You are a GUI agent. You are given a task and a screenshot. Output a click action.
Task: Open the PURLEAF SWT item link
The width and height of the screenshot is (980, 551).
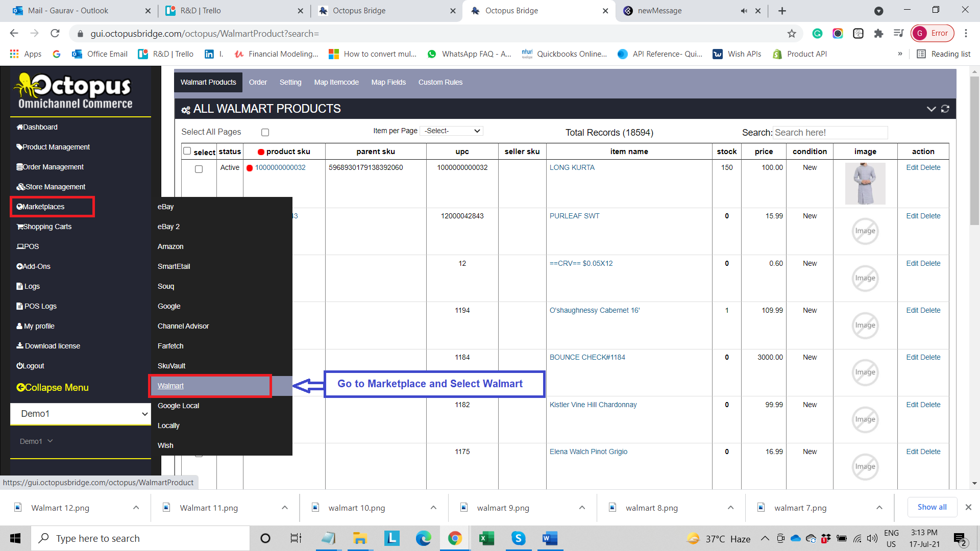coord(574,216)
